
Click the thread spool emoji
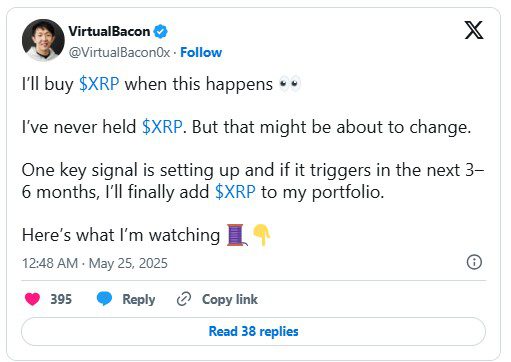[237, 235]
